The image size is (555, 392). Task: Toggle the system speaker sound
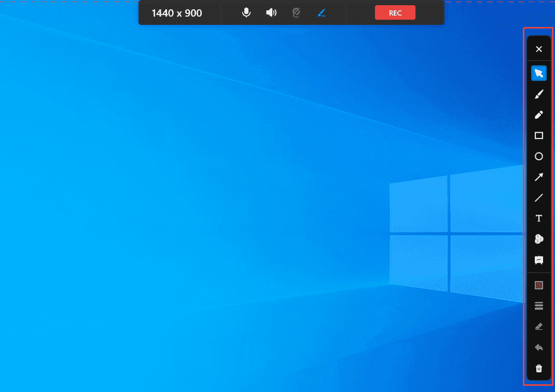point(271,12)
